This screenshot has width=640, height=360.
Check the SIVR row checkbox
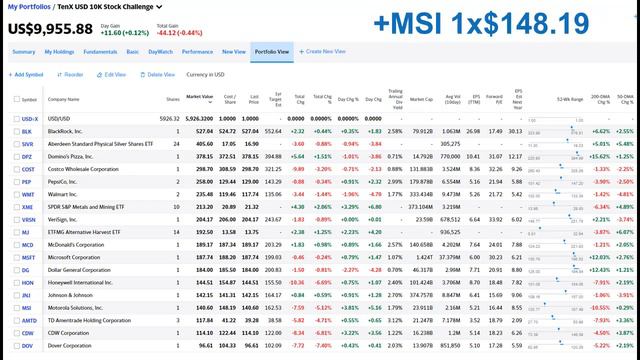coord(17,144)
